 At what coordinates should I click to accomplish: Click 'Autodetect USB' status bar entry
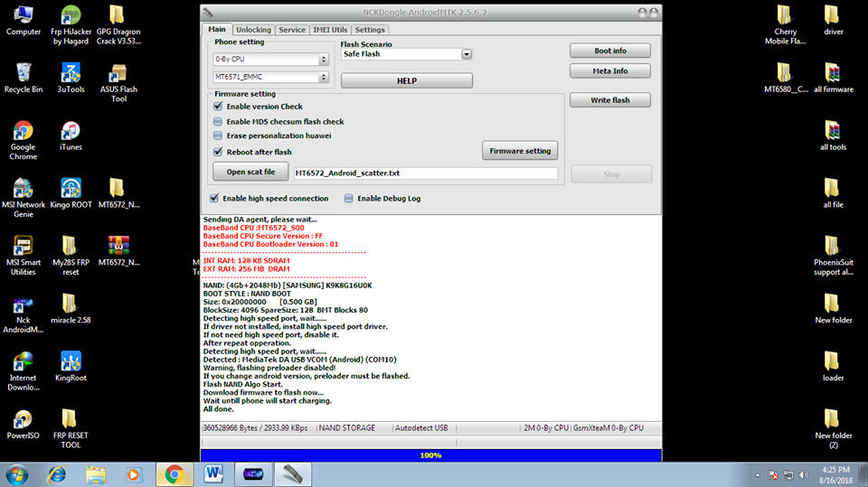[x=421, y=427]
